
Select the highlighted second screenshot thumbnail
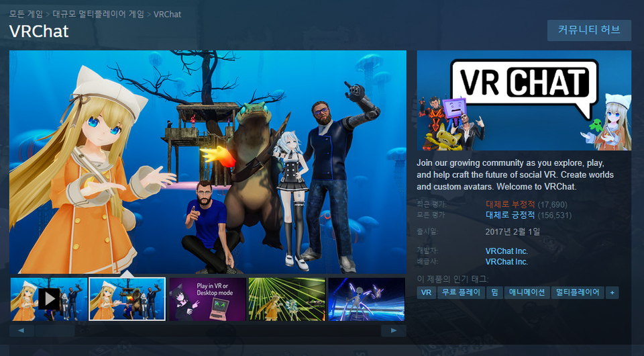click(x=127, y=299)
